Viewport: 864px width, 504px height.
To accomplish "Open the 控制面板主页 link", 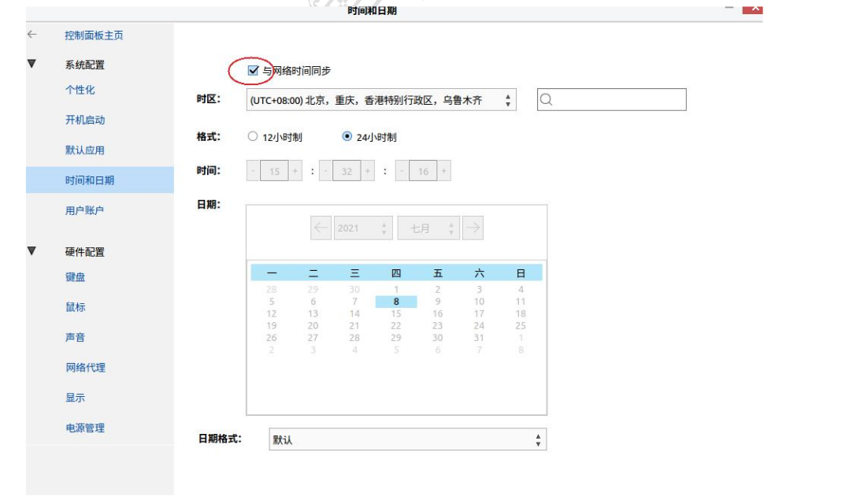I will coord(94,35).
